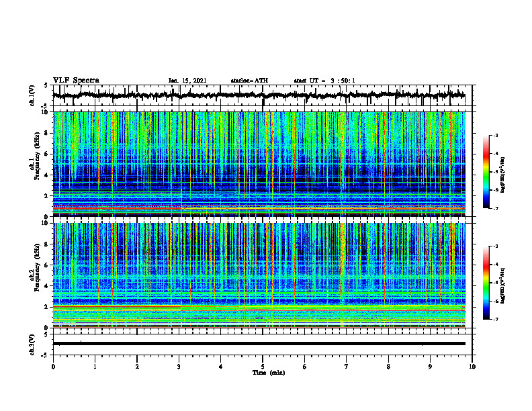Click the ch.1 spectrogram color scale bar
This screenshot has width=532, height=411.
pos(486,172)
